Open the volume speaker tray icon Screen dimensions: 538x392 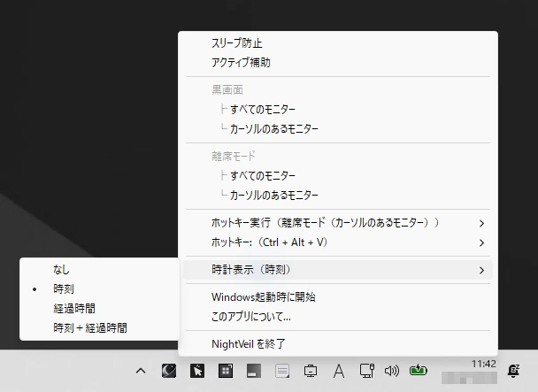click(x=391, y=371)
